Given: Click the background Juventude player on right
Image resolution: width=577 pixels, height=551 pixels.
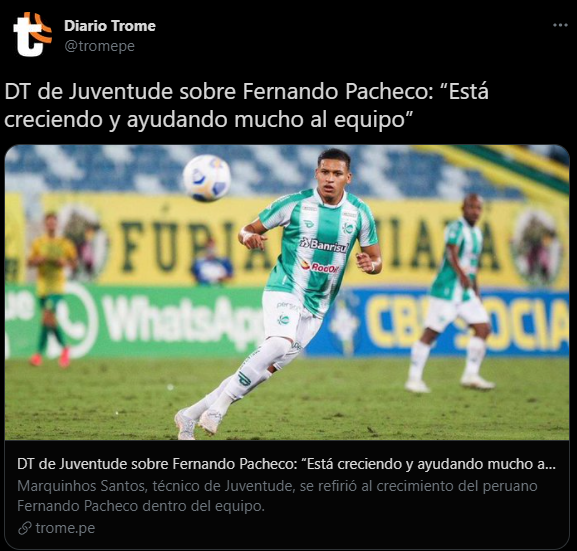Looking at the screenshot, I should [x=454, y=293].
